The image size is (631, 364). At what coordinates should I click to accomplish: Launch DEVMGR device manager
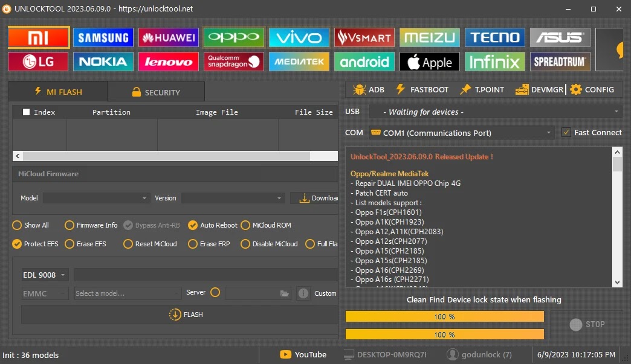pyautogui.click(x=539, y=89)
